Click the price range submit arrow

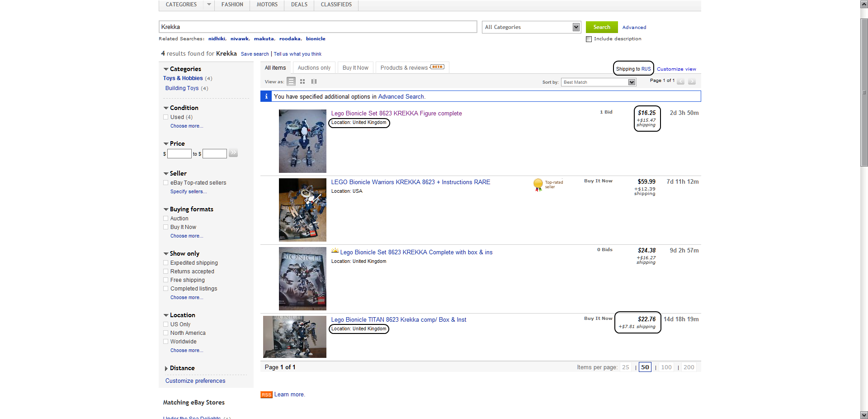point(233,153)
